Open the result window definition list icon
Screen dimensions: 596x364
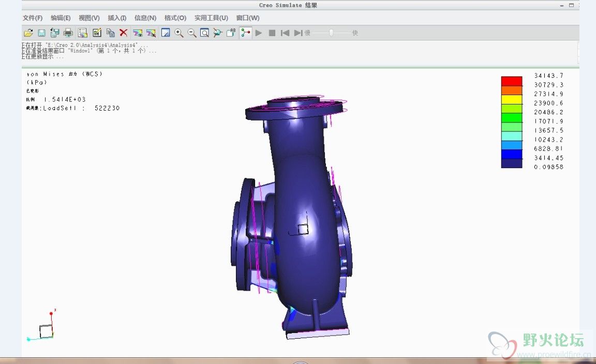pos(82,33)
